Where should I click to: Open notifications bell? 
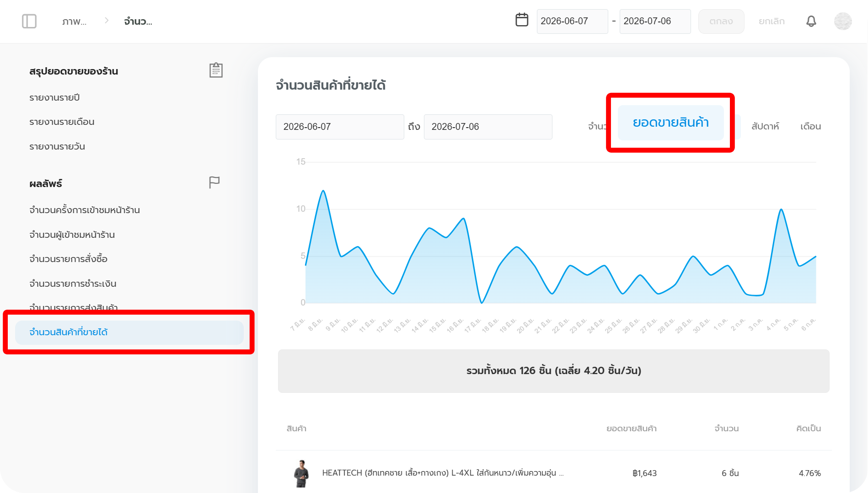click(x=811, y=21)
